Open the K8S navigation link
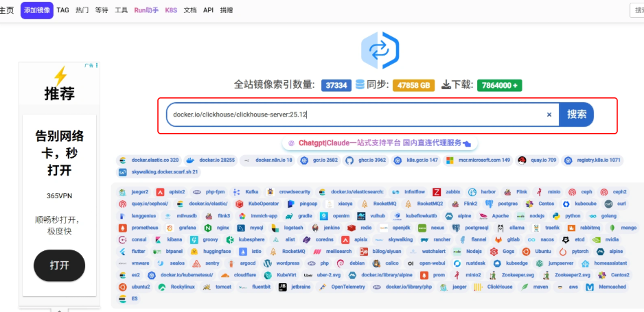644x312 pixels. [171, 10]
